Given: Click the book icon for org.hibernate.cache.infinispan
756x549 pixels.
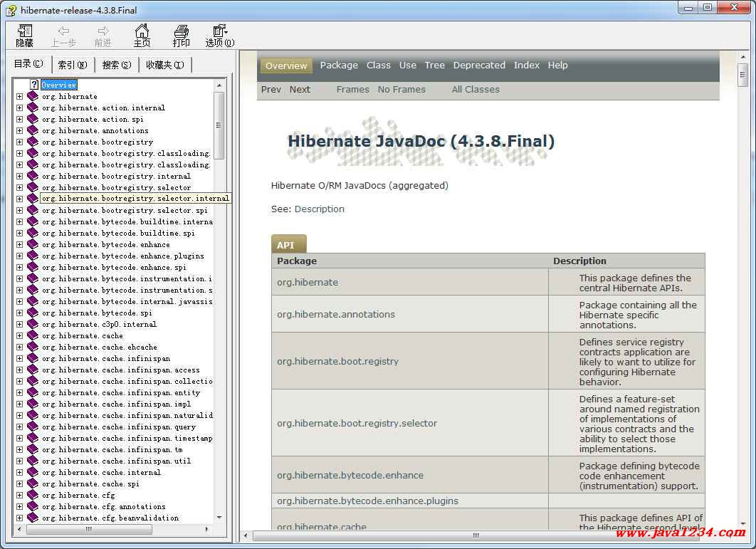Looking at the screenshot, I should pyautogui.click(x=32, y=358).
